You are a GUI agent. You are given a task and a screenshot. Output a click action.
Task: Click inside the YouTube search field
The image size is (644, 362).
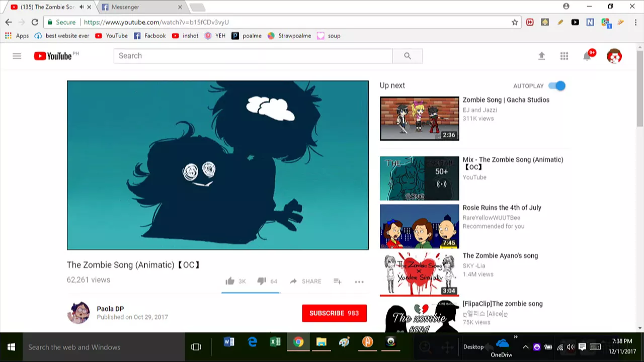click(253, 56)
